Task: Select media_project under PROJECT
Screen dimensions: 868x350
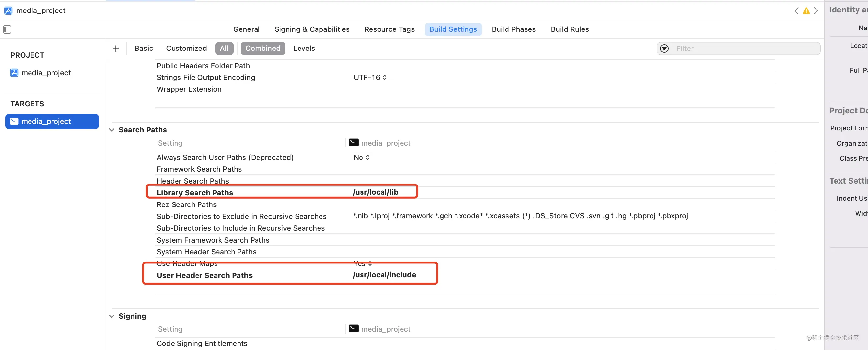Action: (40, 73)
